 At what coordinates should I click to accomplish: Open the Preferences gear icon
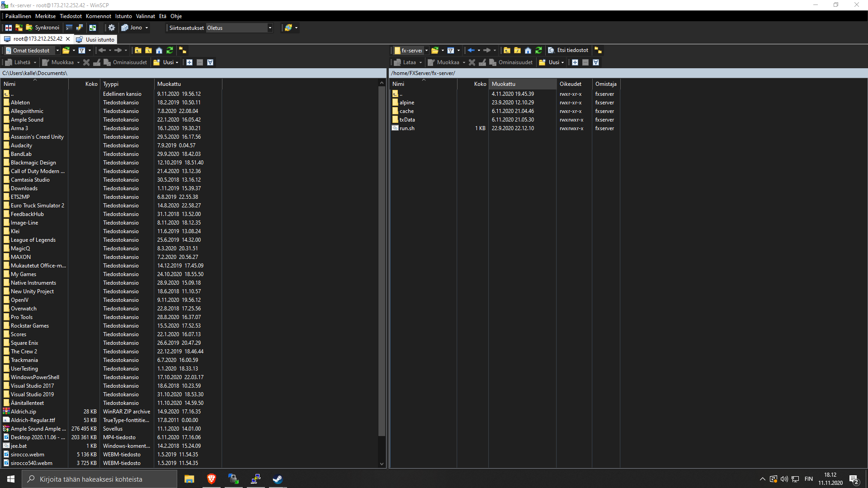112,28
